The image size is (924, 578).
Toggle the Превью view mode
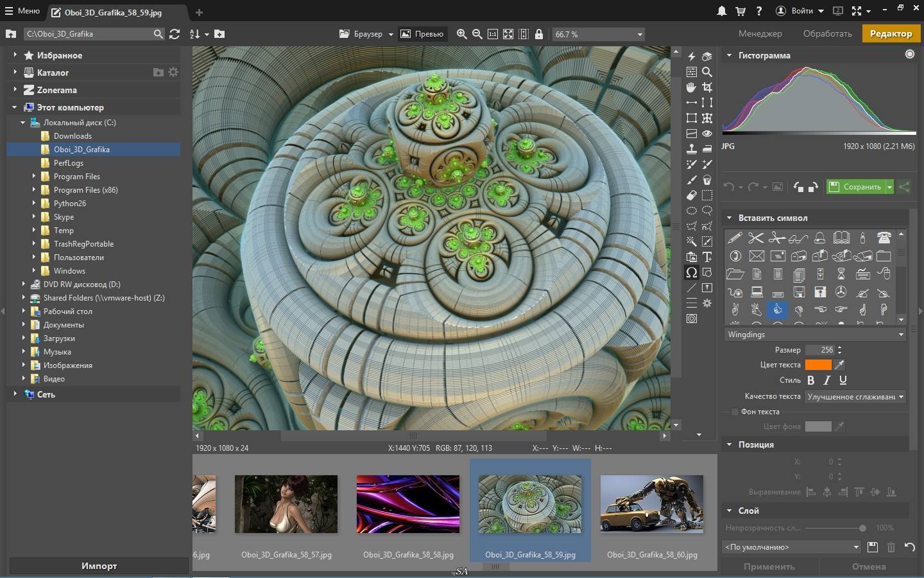(x=422, y=34)
